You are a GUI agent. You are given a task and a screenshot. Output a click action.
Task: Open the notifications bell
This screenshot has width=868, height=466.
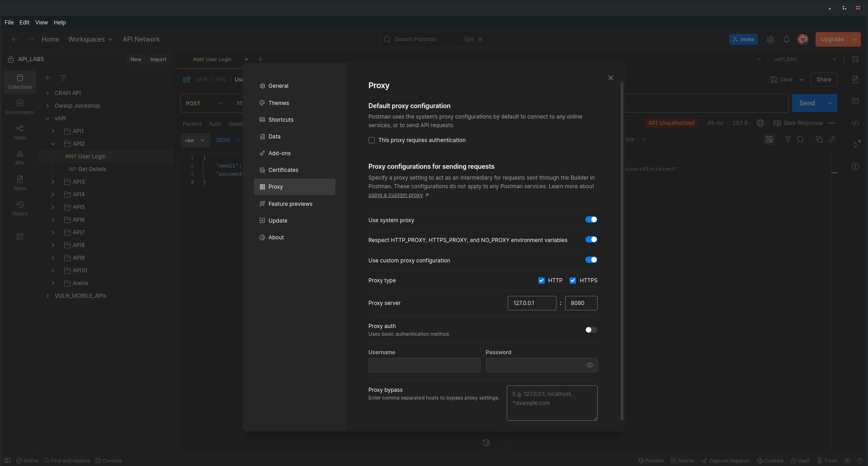[x=787, y=39]
